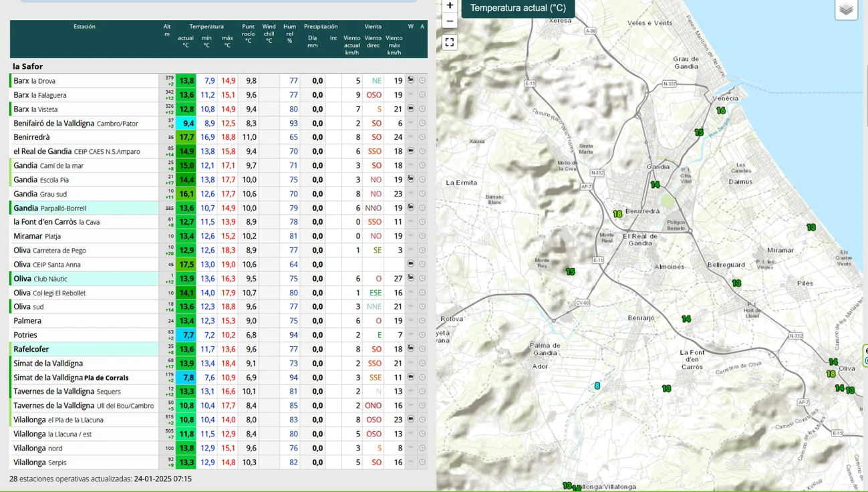Open history clock for Miramar Platja

tap(422, 236)
